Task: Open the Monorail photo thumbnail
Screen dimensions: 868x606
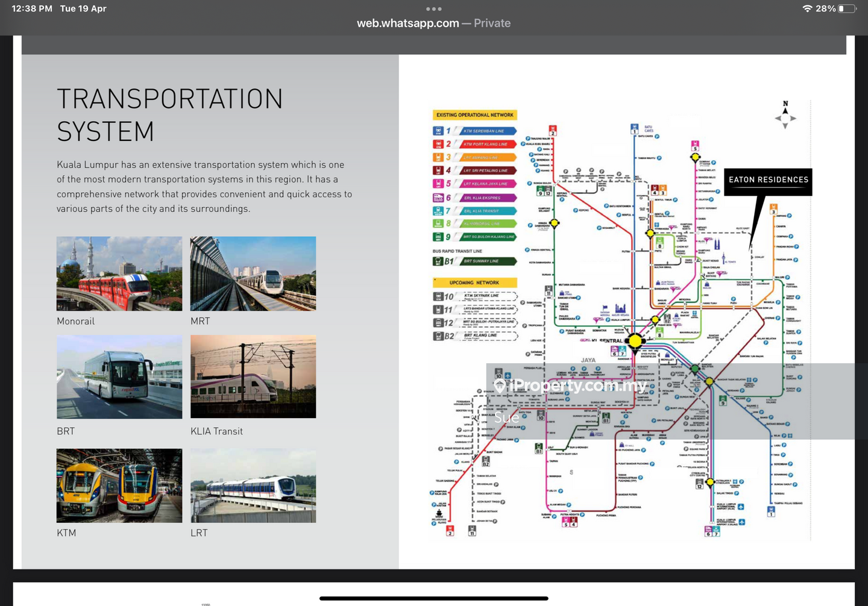Action: pyautogui.click(x=119, y=273)
